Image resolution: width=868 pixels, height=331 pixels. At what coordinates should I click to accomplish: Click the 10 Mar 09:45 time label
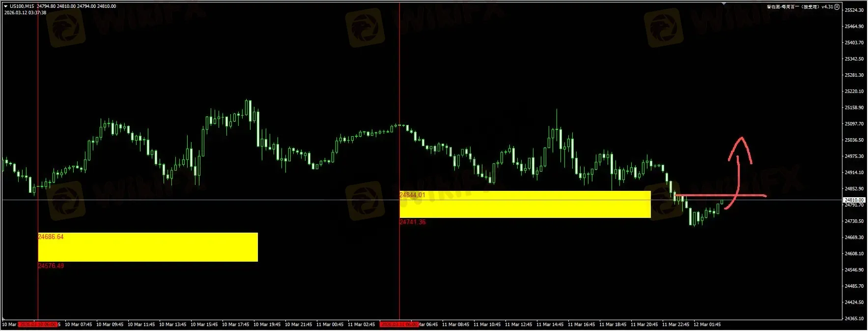point(110,325)
